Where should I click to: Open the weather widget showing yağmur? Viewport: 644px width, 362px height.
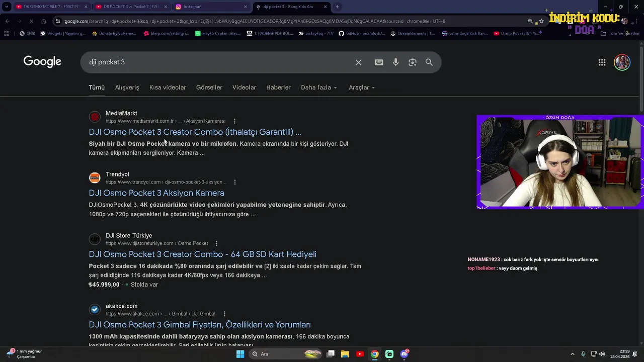[24, 354]
